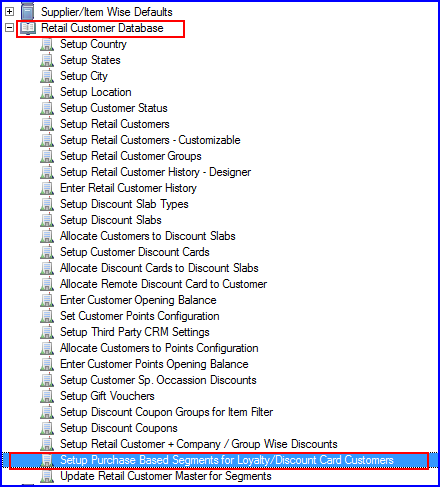This screenshot has height=487, width=440.
Task: Open Allocate Discount Cards to Discount Slabs
Action: 159,268
